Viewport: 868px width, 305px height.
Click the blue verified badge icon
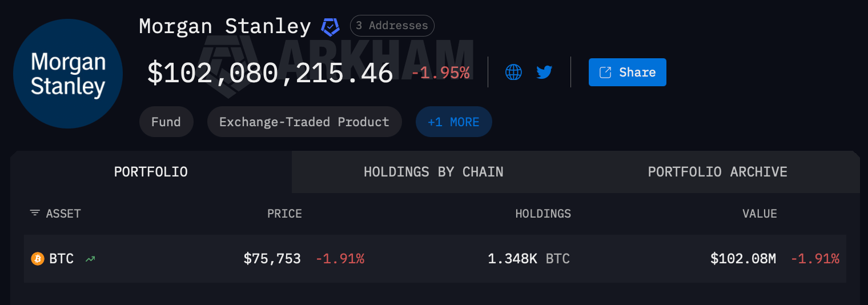pyautogui.click(x=330, y=26)
